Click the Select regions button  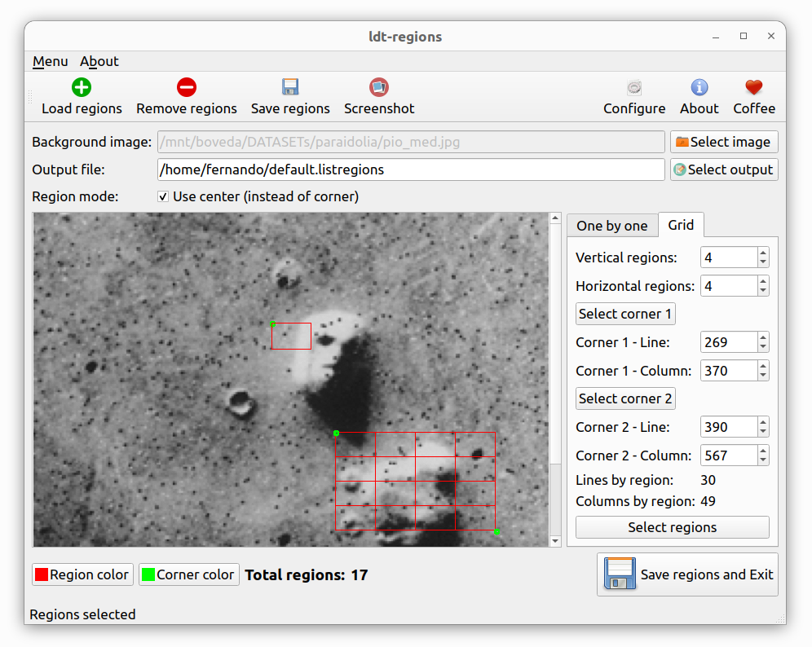click(672, 527)
